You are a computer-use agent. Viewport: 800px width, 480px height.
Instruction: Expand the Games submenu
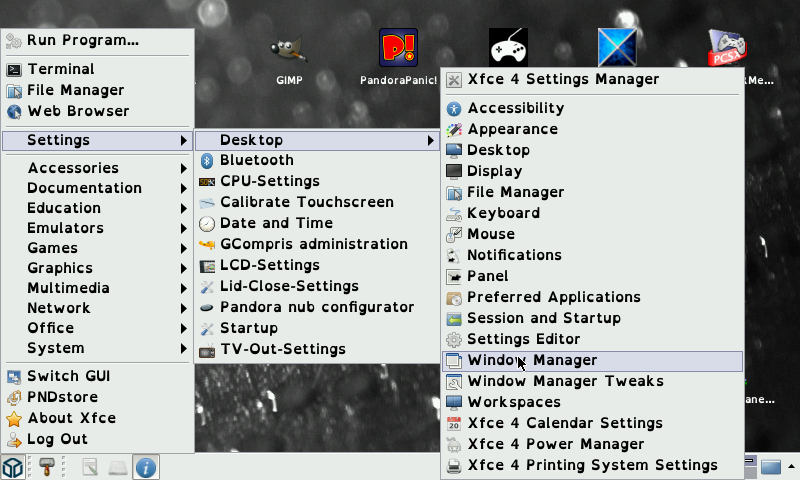52,248
